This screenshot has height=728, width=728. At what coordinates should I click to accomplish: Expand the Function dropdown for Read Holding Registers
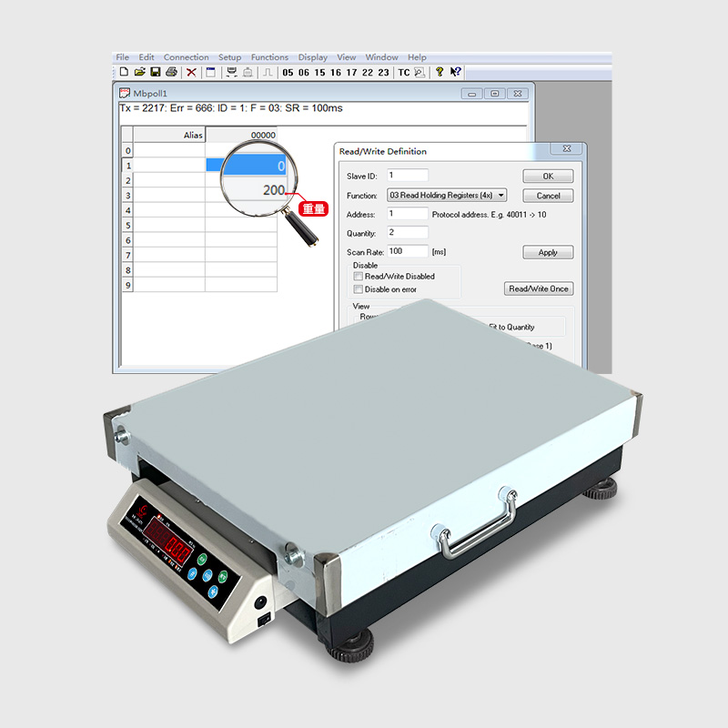point(501,196)
